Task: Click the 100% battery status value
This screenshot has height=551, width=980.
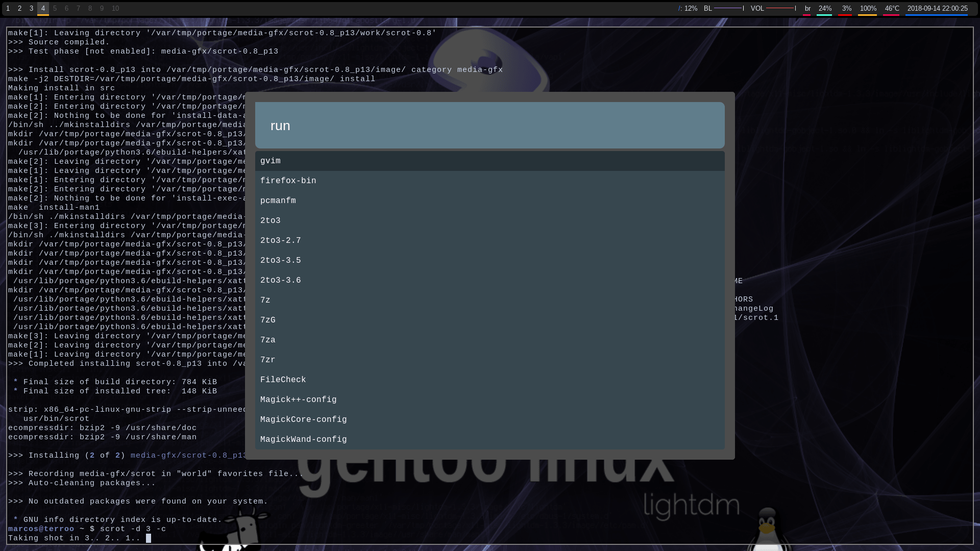Action: pyautogui.click(x=868, y=8)
